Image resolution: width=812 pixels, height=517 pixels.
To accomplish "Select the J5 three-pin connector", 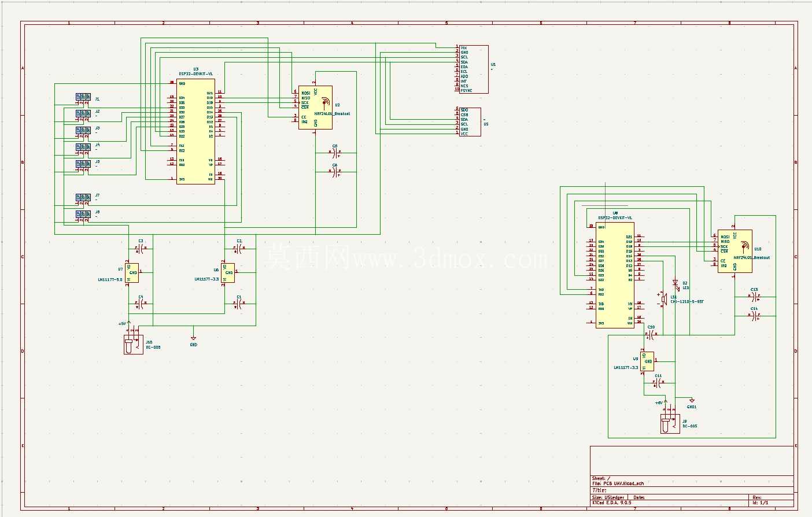I will coord(83,164).
